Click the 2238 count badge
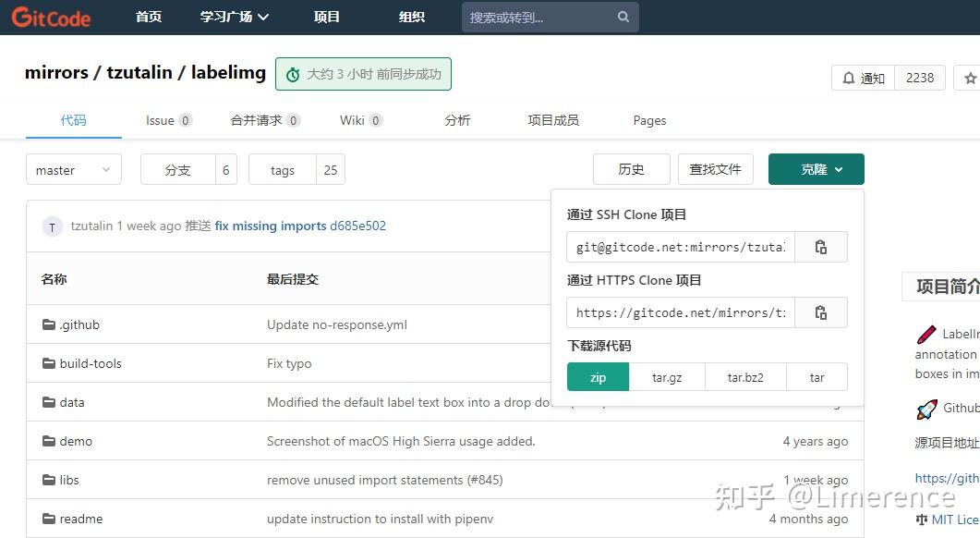 pos(920,79)
